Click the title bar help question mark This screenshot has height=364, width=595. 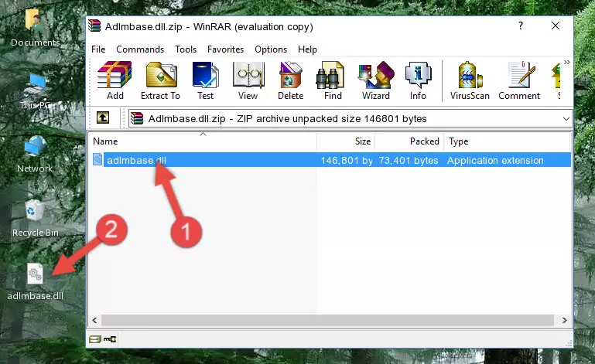coord(521,26)
